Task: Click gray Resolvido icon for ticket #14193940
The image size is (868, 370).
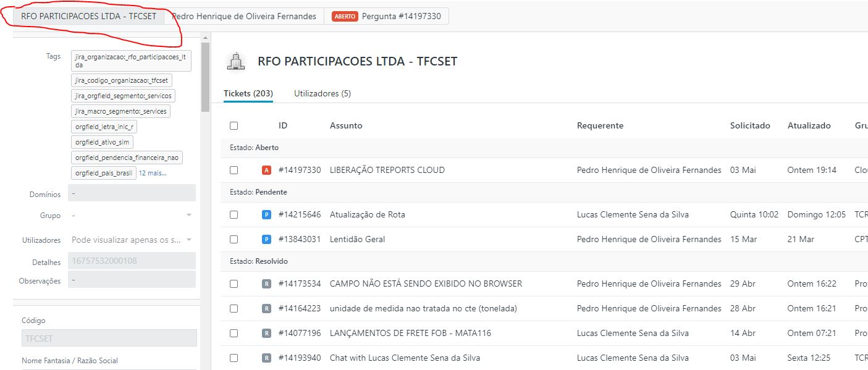Action: pos(266,358)
